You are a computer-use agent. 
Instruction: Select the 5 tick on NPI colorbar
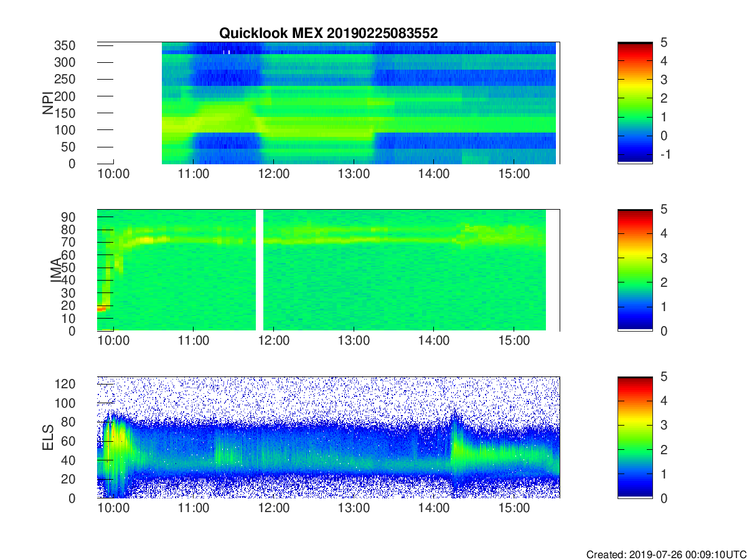[662, 43]
